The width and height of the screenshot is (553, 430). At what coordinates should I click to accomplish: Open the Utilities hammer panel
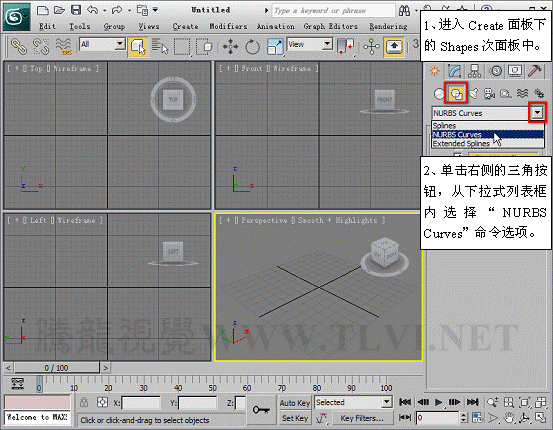(x=535, y=71)
